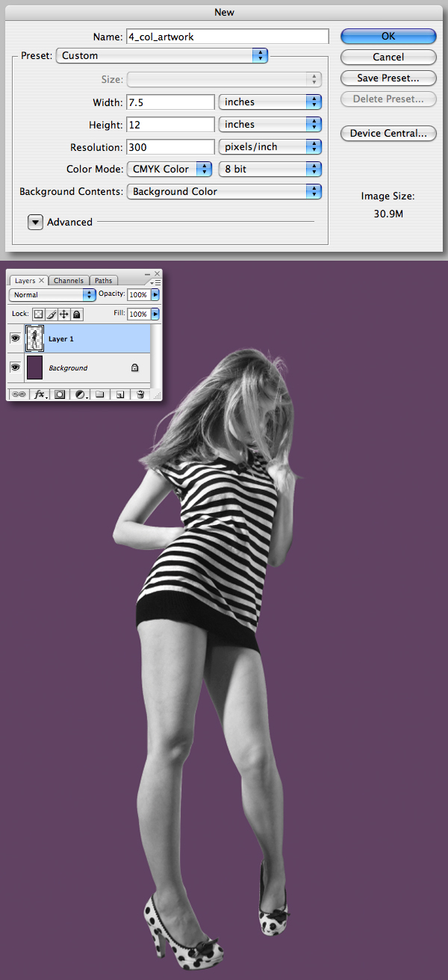The width and height of the screenshot is (448, 980).
Task: Toggle lock transparent pixels
Action: tap(39, 314)
